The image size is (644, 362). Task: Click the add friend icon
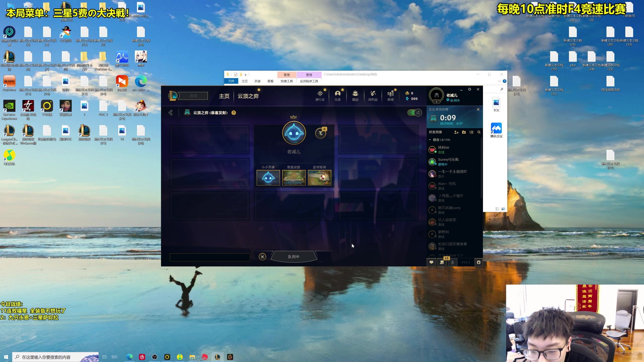456,132
